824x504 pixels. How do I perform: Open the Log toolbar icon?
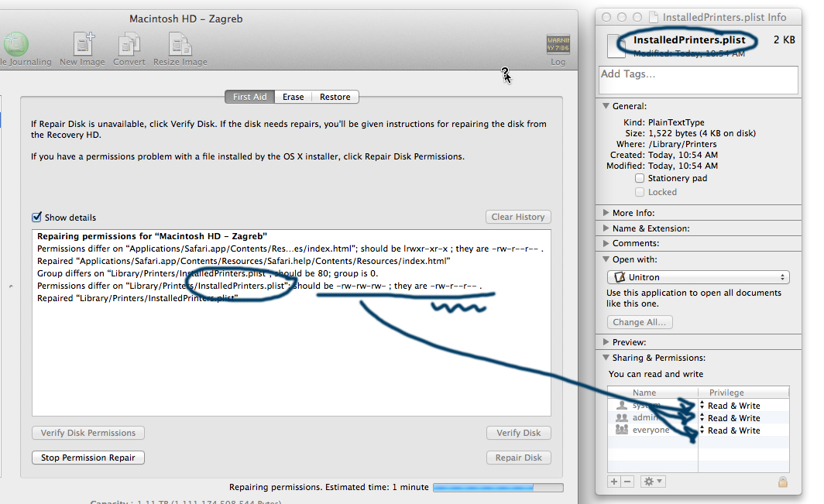click(x=558, y=44)
